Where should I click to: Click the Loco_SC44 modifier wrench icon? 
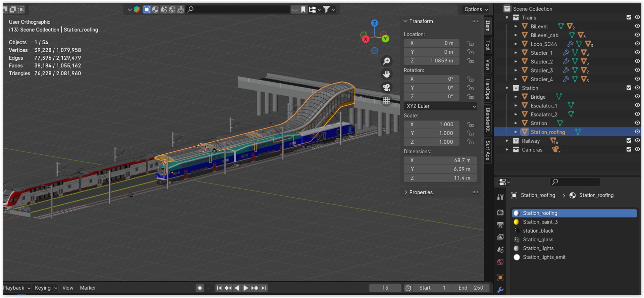coord(570,44)
